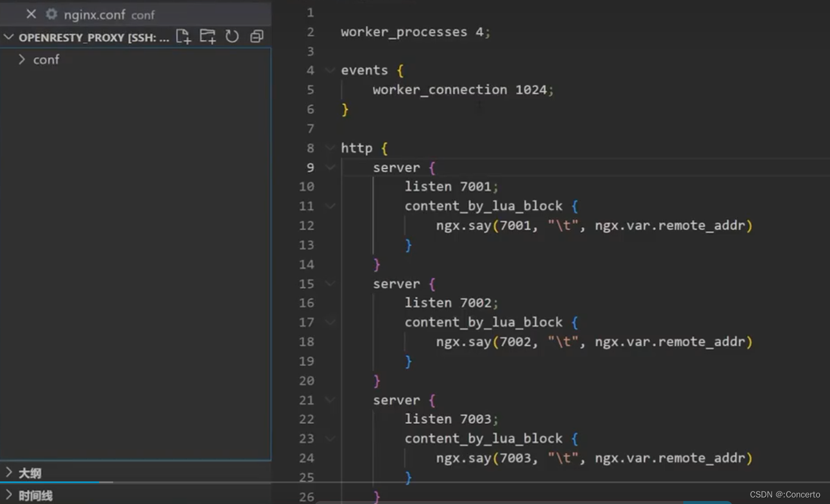830x504 pixels.
Task: Click the server keyword on line 9
Action: pyautogui.click(x=396, y=167)
